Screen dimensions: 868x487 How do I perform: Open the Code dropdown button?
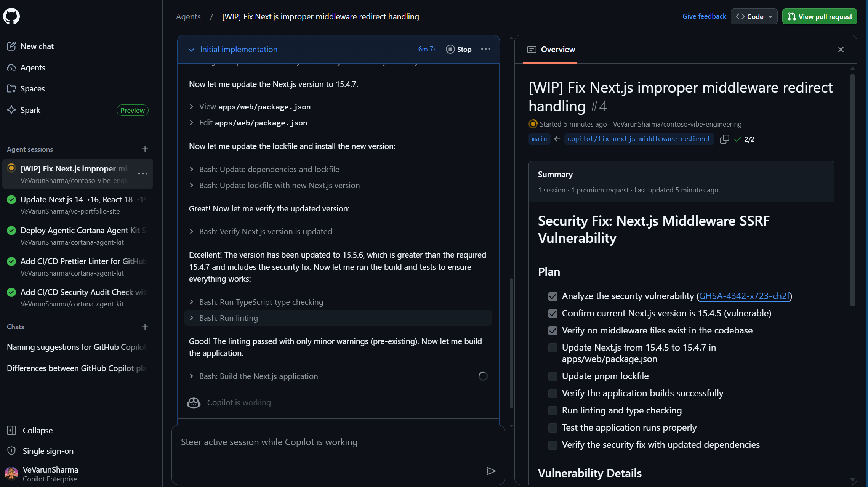click(x=754, y=16)
